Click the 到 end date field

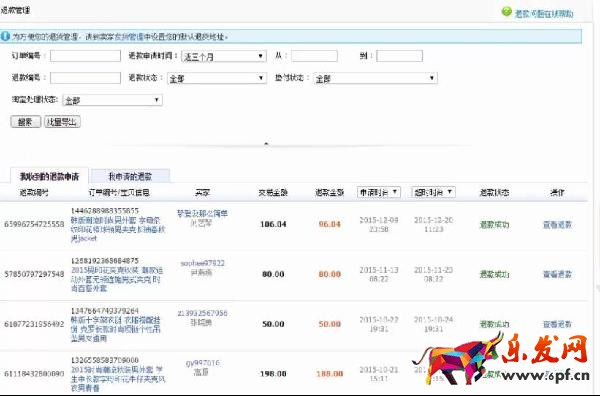coord(399,56)
